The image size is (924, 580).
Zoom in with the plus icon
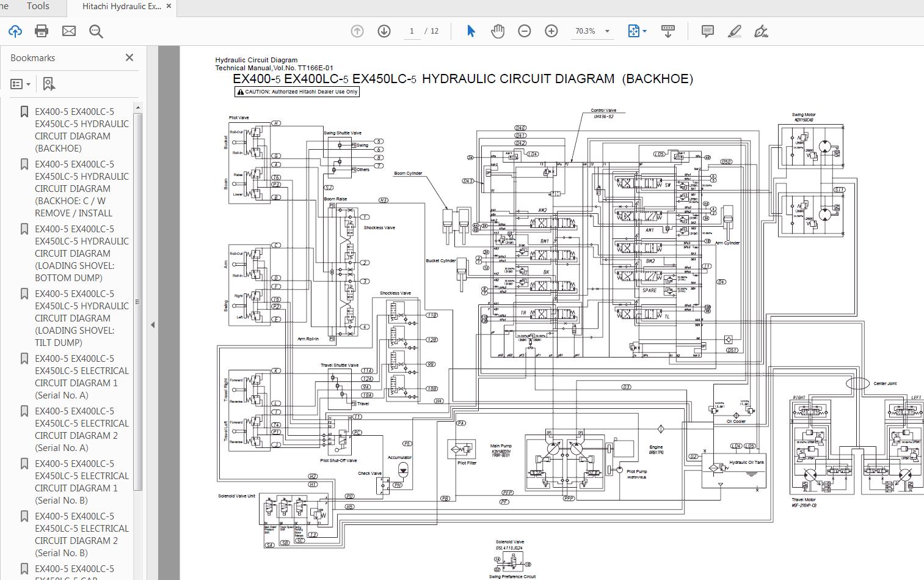(x=551, y=31)
